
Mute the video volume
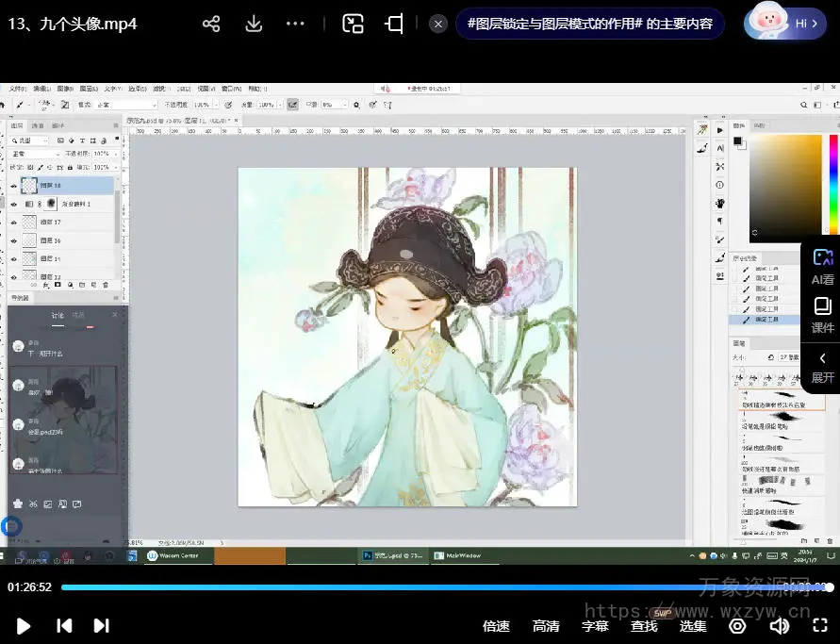(779, 625)
